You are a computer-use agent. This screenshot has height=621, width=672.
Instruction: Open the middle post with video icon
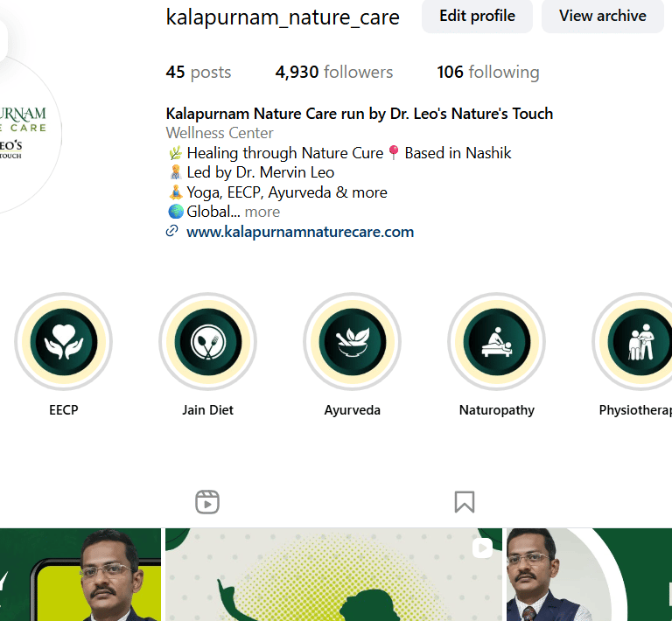coord(333,575)
